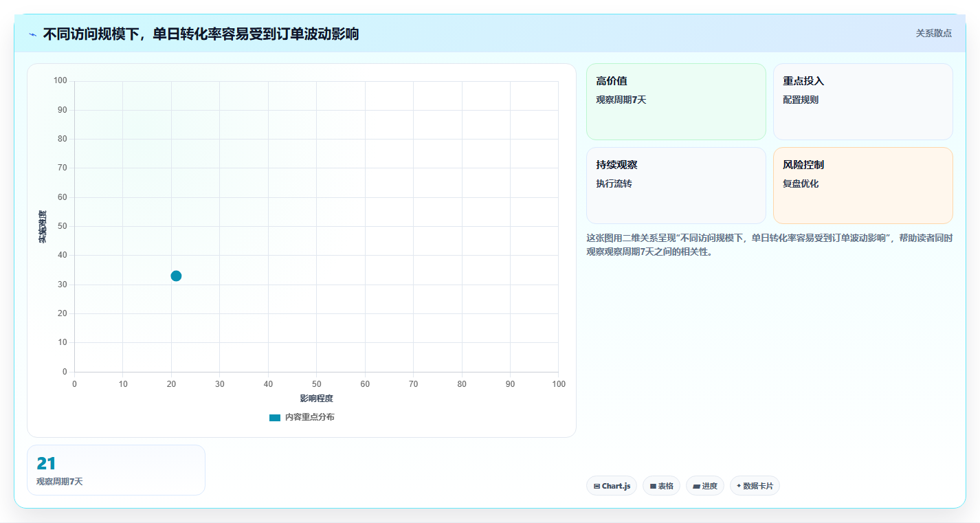This screenshot has height=523, width=980.
Task: Click the y-axis tick label 100
Action: (x=60, y=81)
